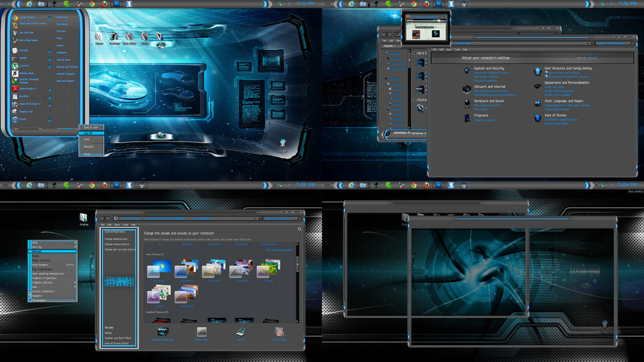Image resolution: width=644 pixels, height=362 pixels.
Task: Open Screen Saver icon in Personalization
Action: 279,332
